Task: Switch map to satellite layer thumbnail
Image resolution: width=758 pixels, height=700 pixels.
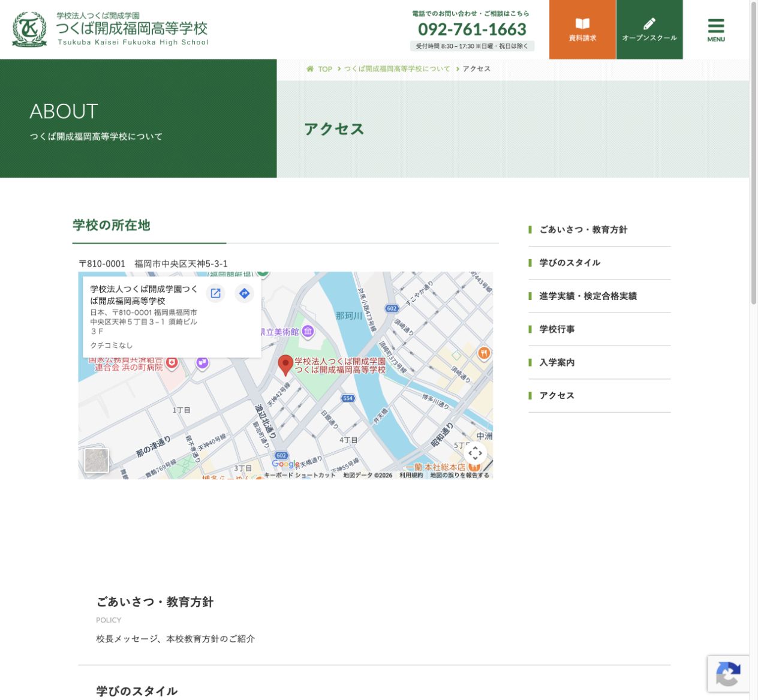Action: 97,461
